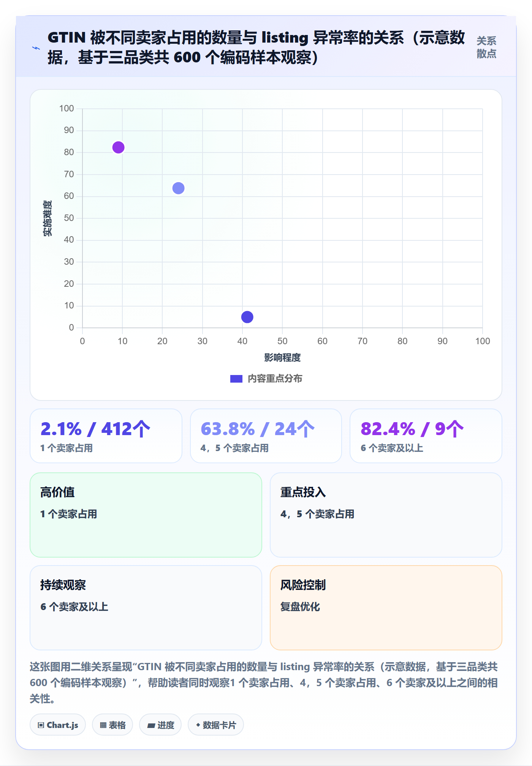This screenshot has height=766, width=532.
Task: Click the dark blue scatter point near 5
Action: point(247,317)
